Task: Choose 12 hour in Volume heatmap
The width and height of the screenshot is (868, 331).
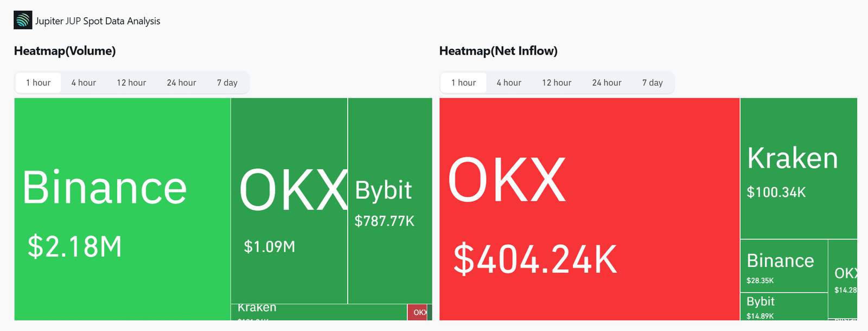Action: 131,82
